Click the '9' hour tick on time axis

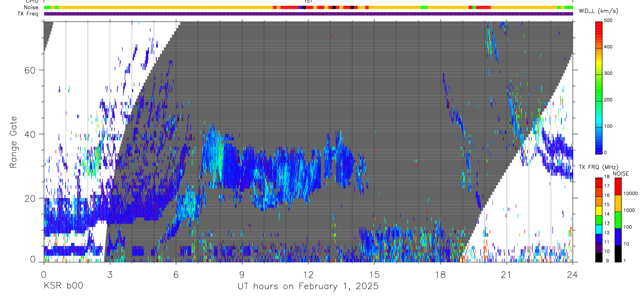(242, 274)
